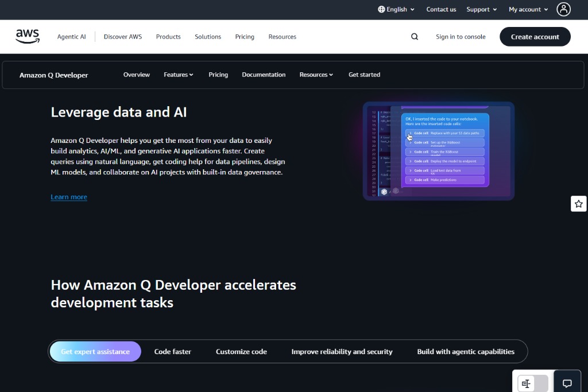Open the account profile icon
Image resolution: width=588 pixels, height=392 pixels.
(563, 9)
